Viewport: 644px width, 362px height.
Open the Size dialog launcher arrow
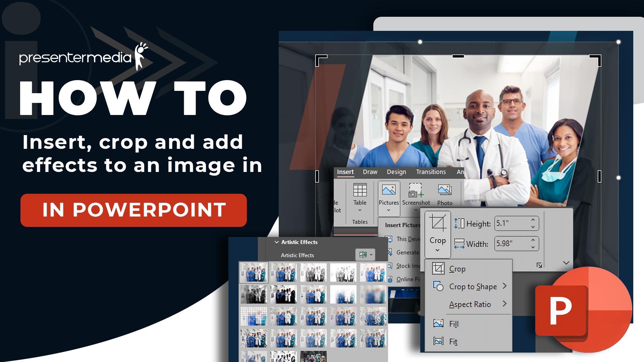pyautogui.click(x=539, y=265)
